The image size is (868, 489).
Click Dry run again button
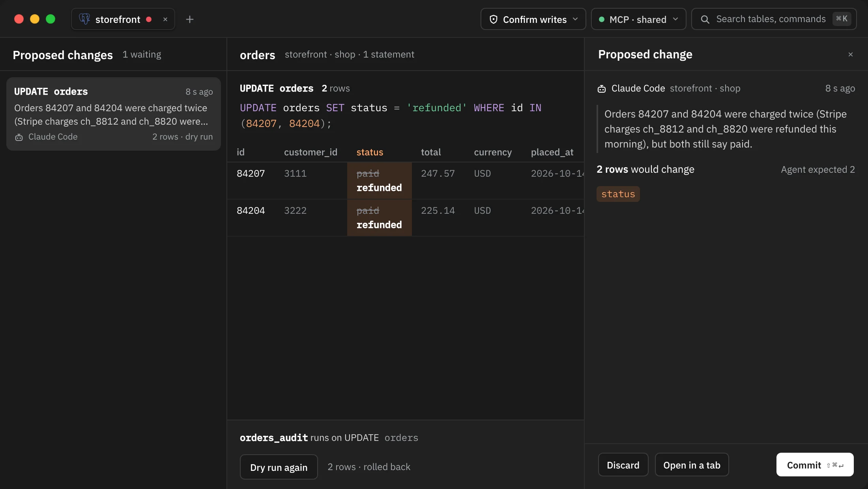279,467
